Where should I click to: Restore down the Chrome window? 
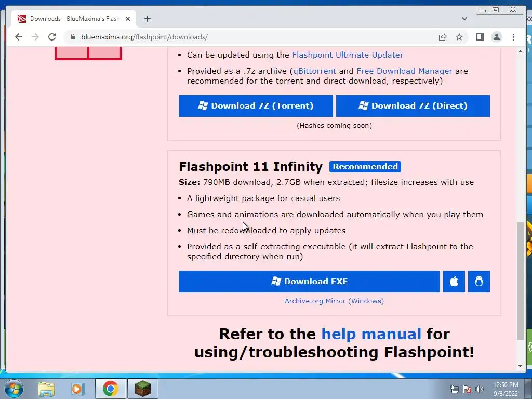(495, 10)
